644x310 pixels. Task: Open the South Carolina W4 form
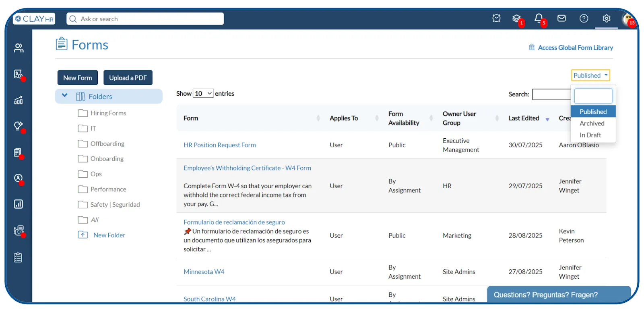(210, 299)
